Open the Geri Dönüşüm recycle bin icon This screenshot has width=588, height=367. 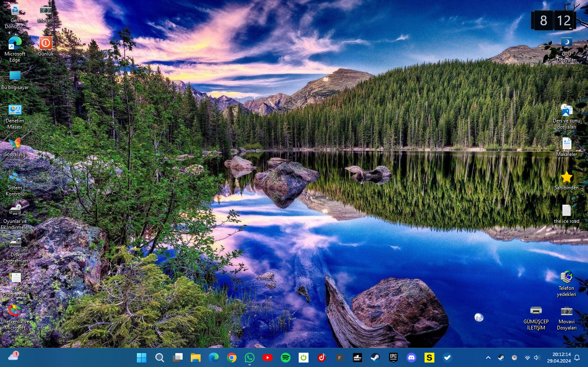coord(15,16)
